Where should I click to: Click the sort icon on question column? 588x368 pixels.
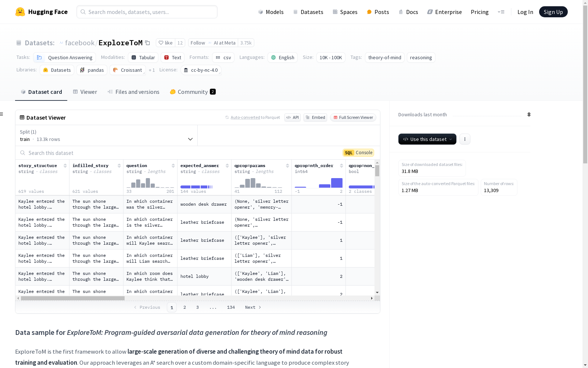(173, 166)
